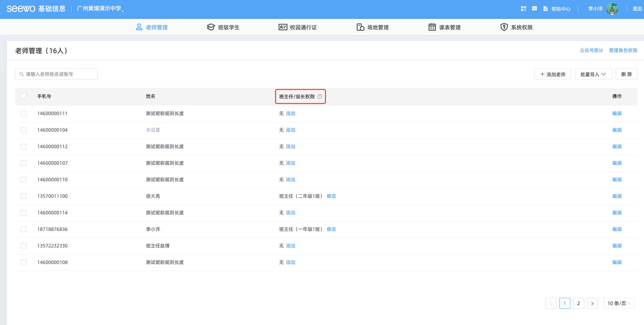Select the checkbox for 徐大亮's row
The height and width of the screenshot is (325, 644).
[x=23, y=196]
